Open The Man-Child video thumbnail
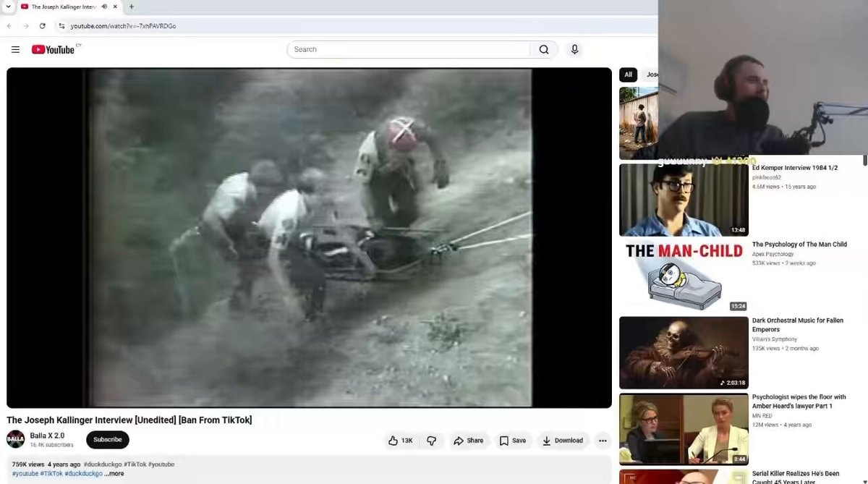 click(684, 276)
